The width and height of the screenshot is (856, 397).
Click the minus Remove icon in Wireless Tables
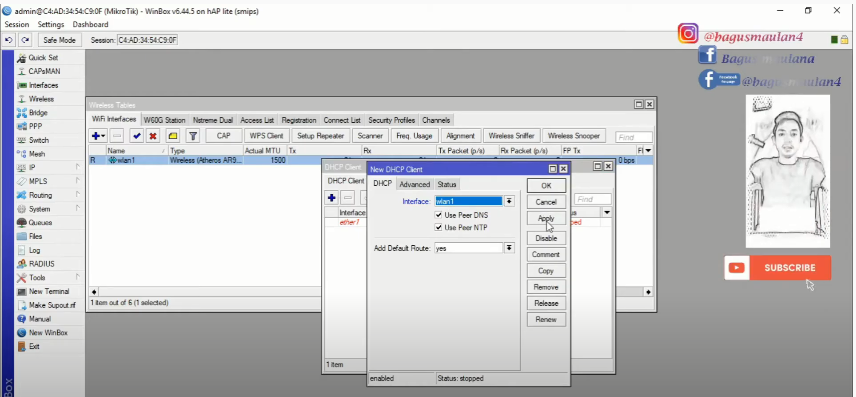117,136
